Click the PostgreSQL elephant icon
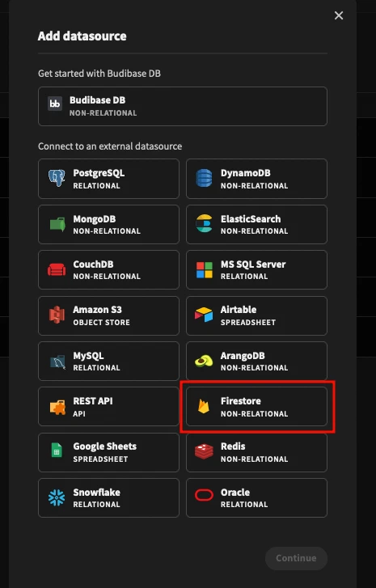The width and height of the screenshot is (376, 588). tap(57, 178)
